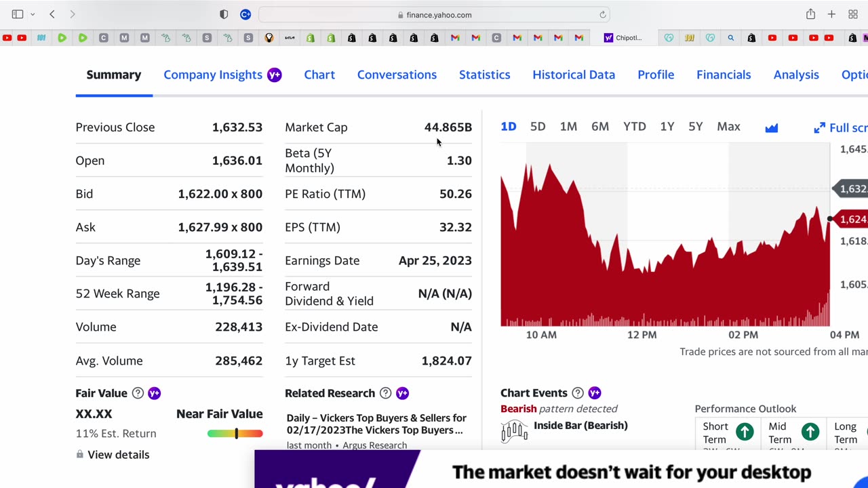Click the Fair Value gauge bar
The height and width of the screenshot is (488, 868).
tap(235, 434)
